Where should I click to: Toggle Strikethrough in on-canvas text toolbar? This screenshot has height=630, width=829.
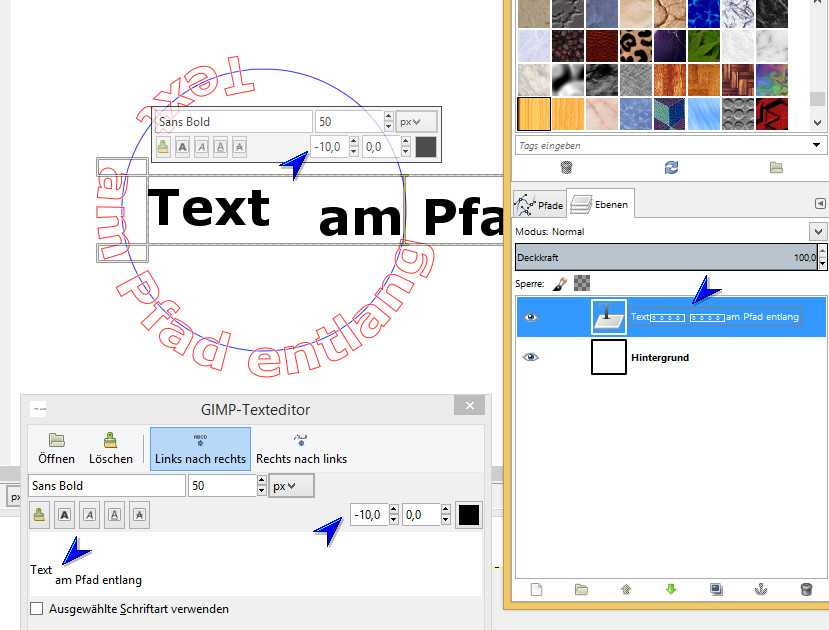240,147
